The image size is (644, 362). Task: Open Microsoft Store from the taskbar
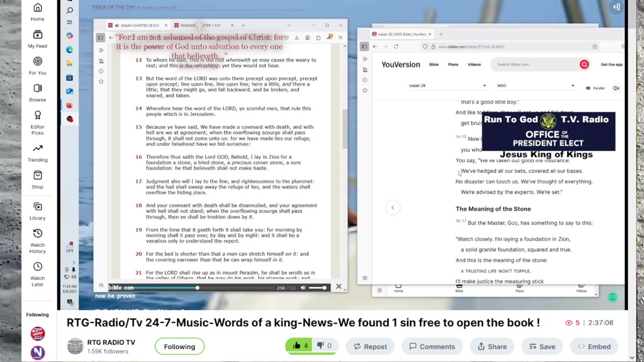[70, 78]
